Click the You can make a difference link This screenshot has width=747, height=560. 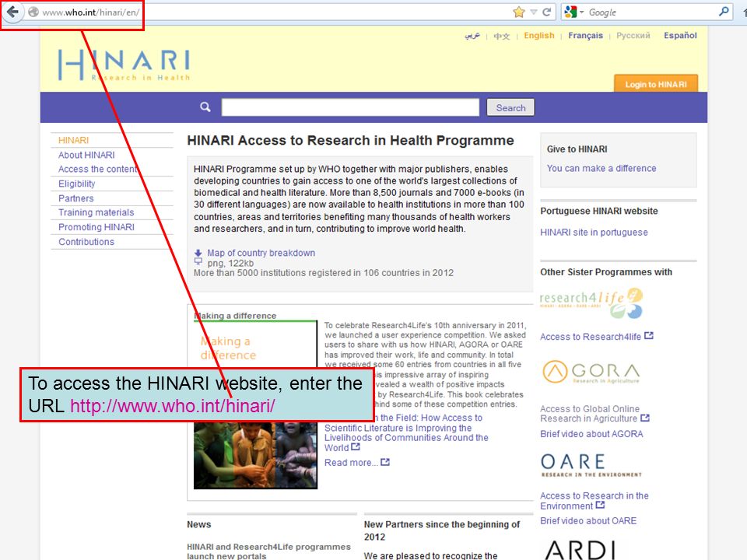pyautogui.click(x=601, y=168)
